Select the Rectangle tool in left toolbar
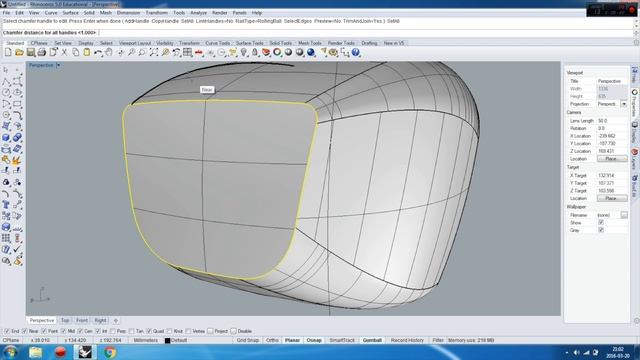This screenshot has width=640, height=360. pos(17,104)
